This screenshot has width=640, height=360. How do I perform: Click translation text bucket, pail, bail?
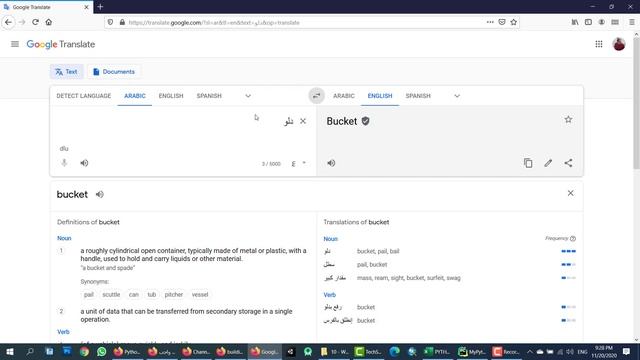(378, 251)
